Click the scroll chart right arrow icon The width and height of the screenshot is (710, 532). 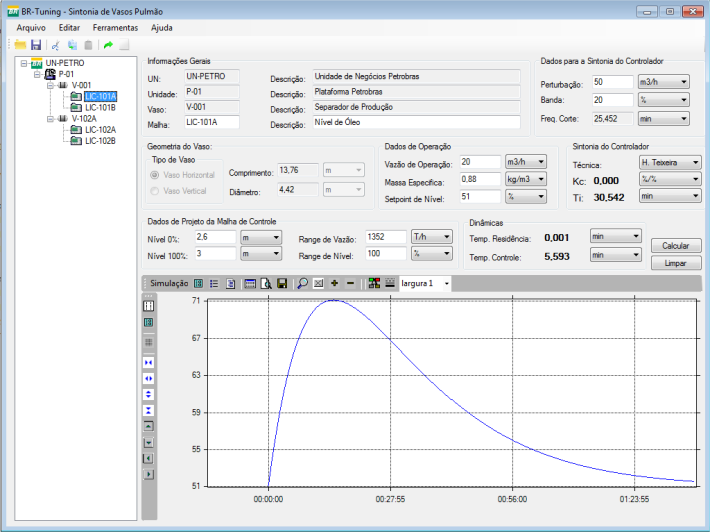149,474
